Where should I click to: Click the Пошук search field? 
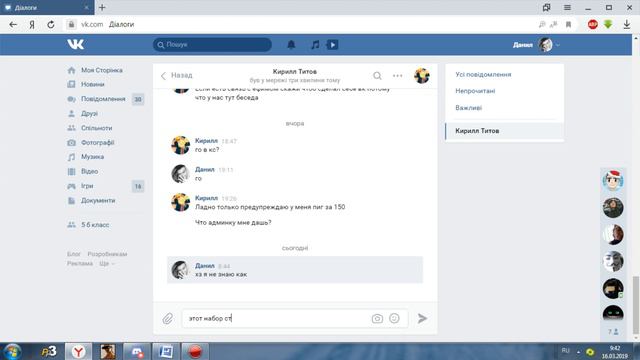pos(212,44)
